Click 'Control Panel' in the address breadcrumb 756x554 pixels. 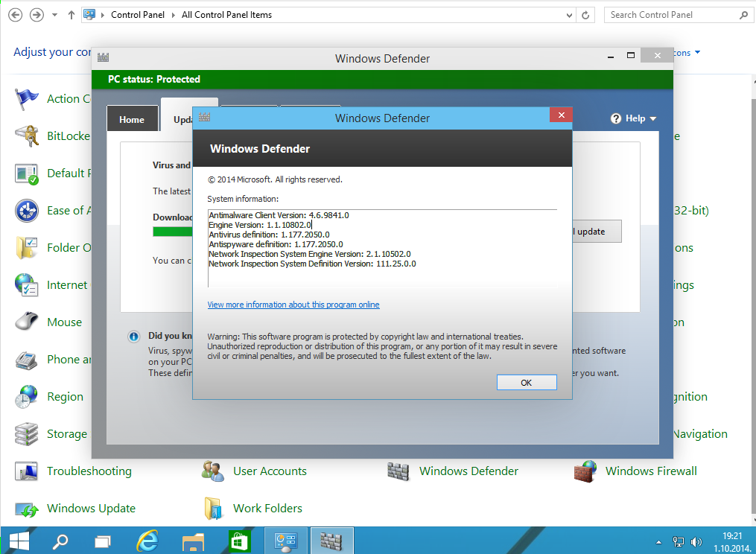tap(138, 15)
